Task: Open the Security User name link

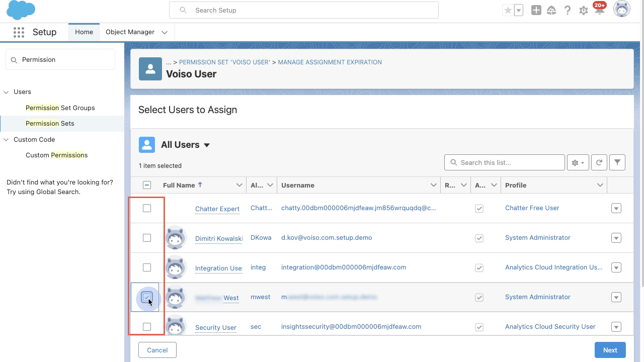Action: pos(216,327)
